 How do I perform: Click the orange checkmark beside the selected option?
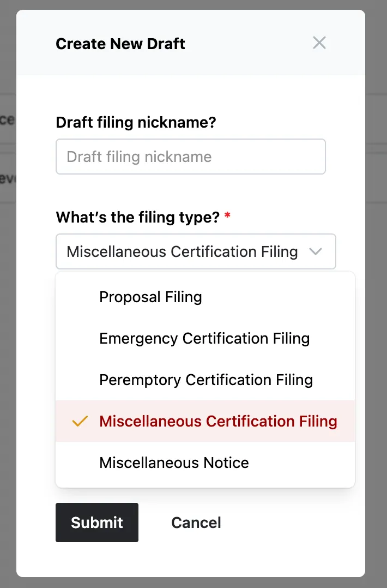[x=80, y=421]
